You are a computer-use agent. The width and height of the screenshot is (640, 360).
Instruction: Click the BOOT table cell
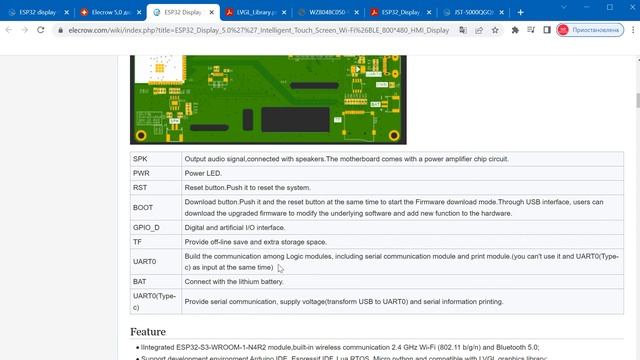156,207
